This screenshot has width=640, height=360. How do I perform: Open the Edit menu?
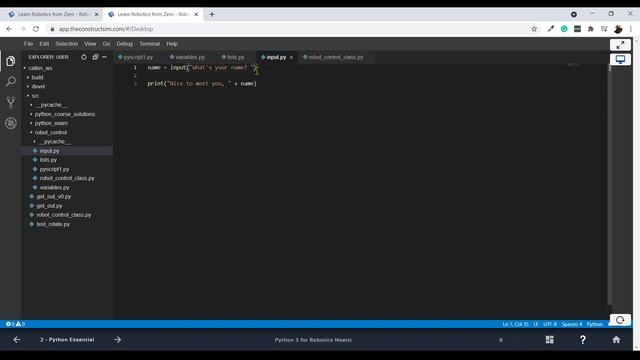coord(44,44)
